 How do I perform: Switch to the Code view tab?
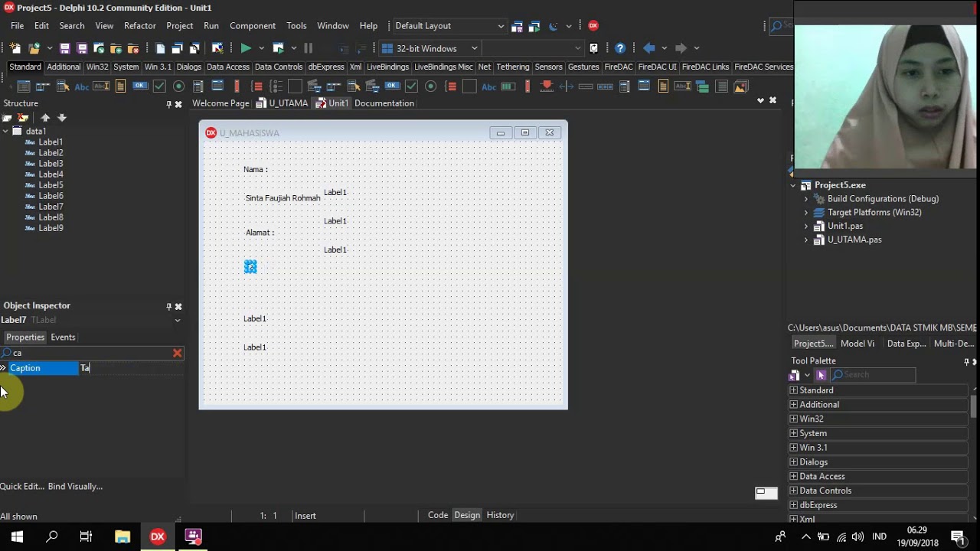(x=438, y=515)
